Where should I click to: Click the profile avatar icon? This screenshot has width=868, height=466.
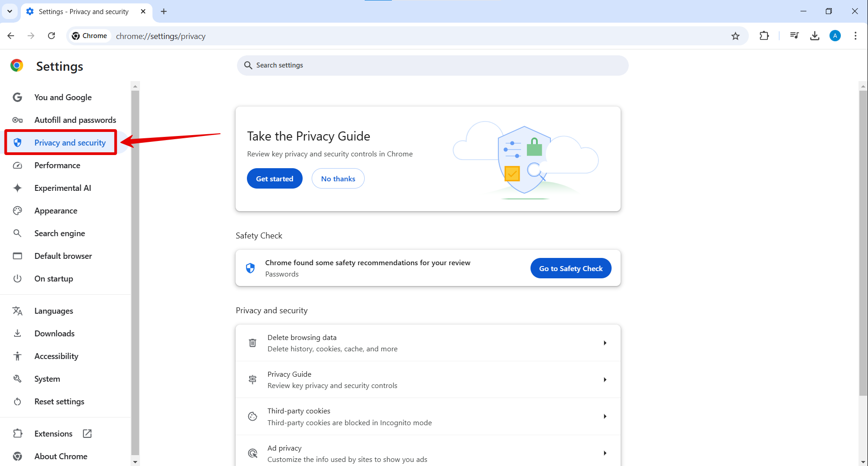[835, 36]
